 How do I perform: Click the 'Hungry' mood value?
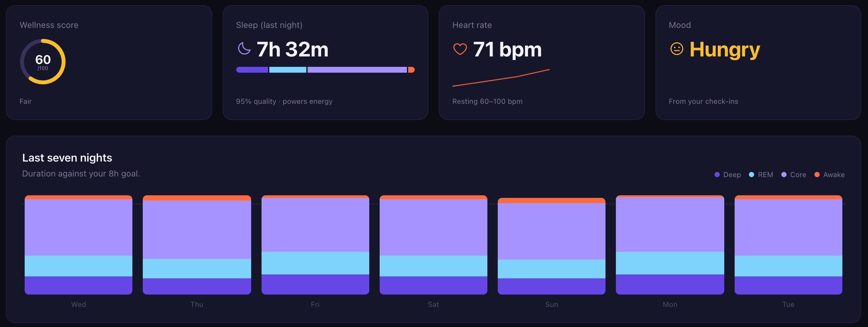click(x=725, y=50)
